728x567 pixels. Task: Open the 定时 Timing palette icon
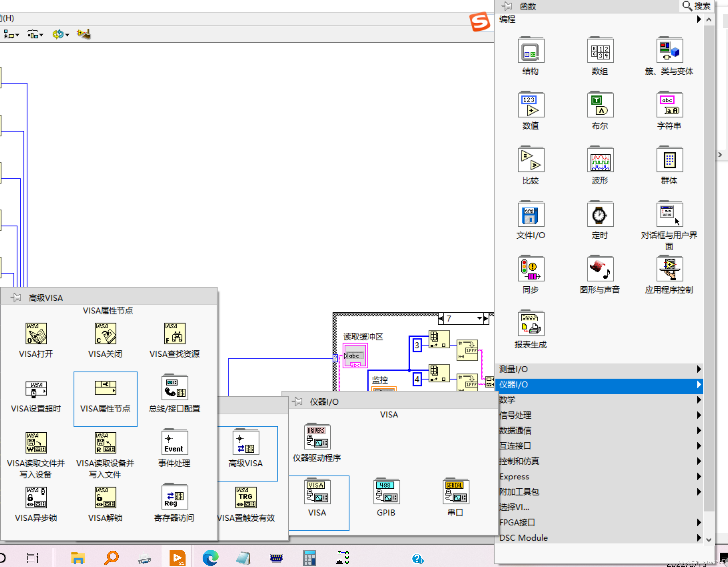[x=600, y=215]
